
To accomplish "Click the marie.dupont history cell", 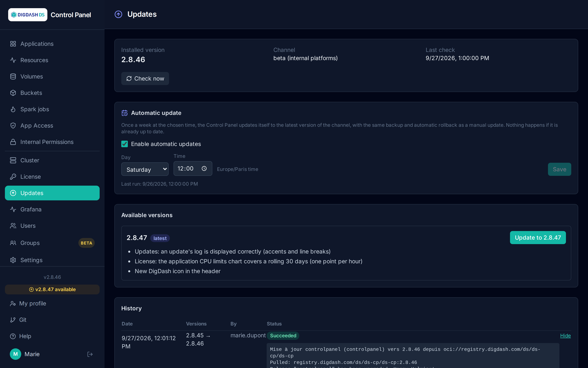I will point(248,335).
